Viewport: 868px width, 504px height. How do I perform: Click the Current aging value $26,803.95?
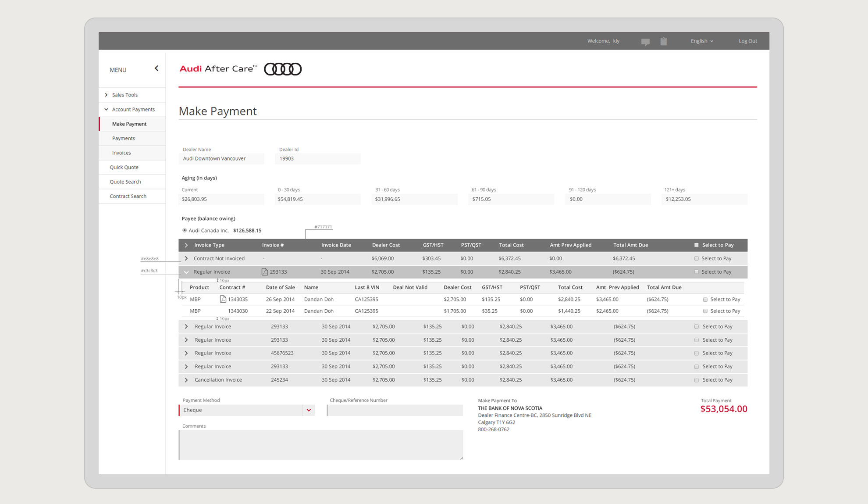pyautogui.click(x=194, y=199)
